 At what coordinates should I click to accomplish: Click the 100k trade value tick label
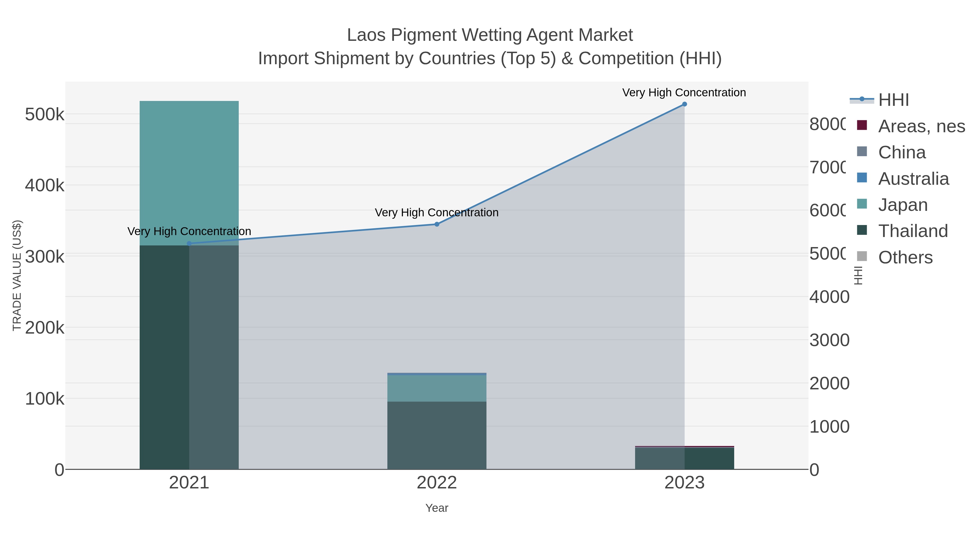tap(45, 399)
